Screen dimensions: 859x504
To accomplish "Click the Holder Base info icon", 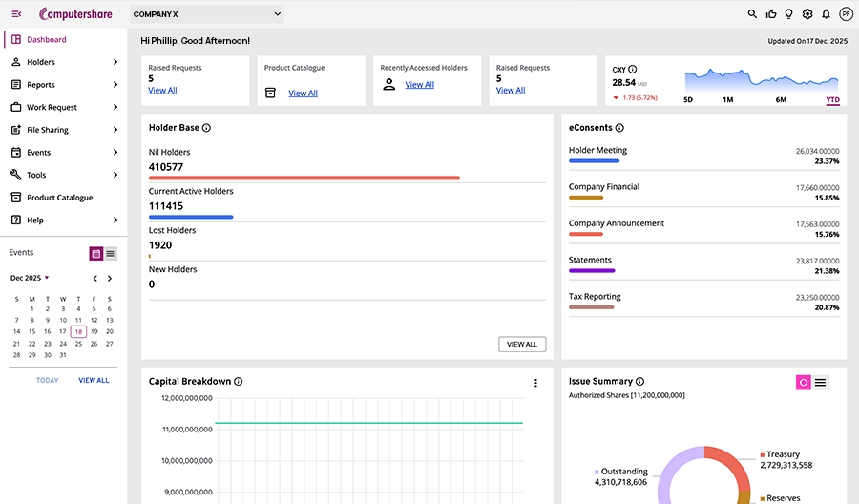I will 207,128.
